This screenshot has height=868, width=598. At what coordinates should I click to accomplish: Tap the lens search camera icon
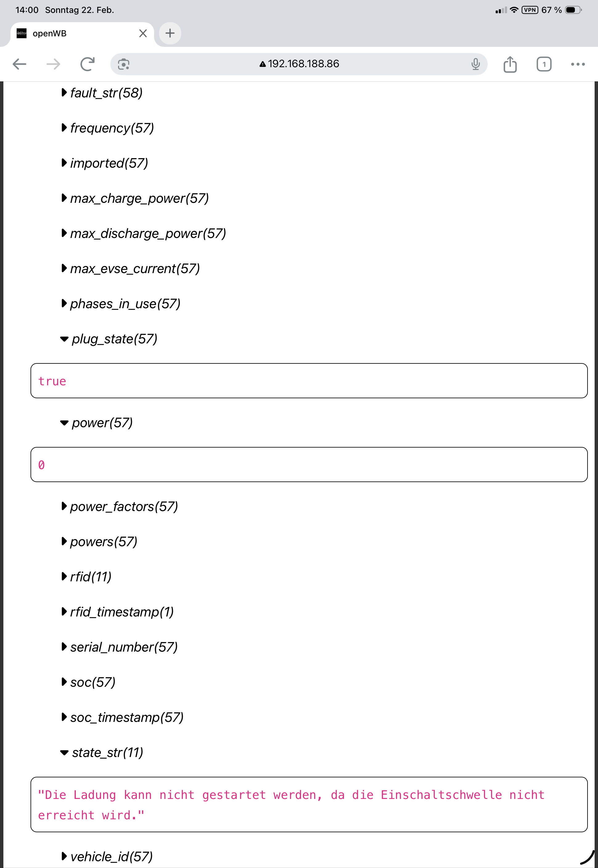pyautogui.click(x=124, y=64)
